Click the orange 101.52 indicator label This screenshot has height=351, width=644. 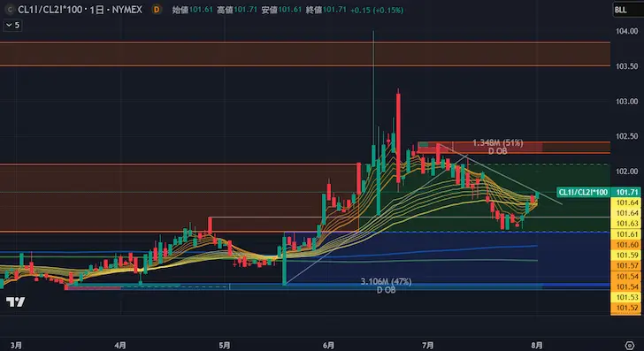click(x=627, y=308)
